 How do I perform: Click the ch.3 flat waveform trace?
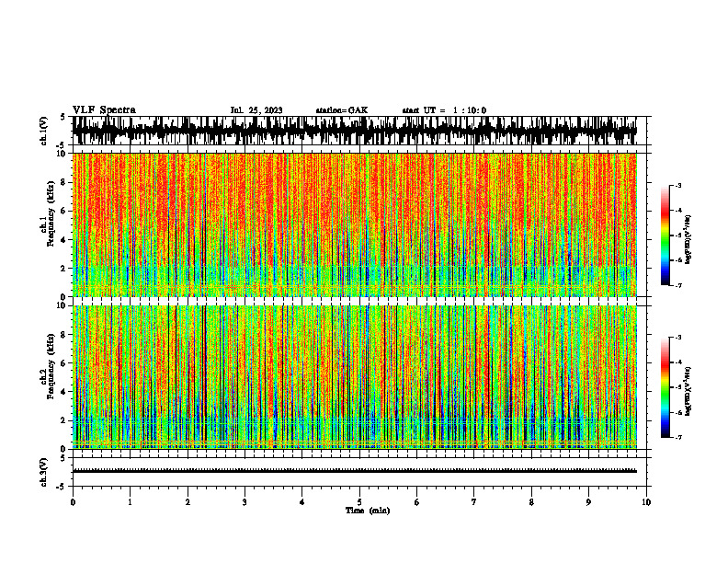click(355, 471)
